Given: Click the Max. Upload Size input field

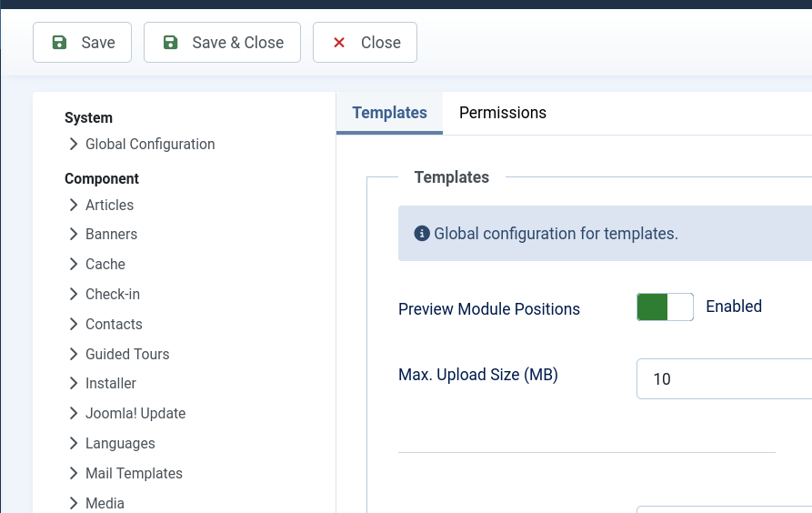Looking at the screenshot, I should (724, 378).
